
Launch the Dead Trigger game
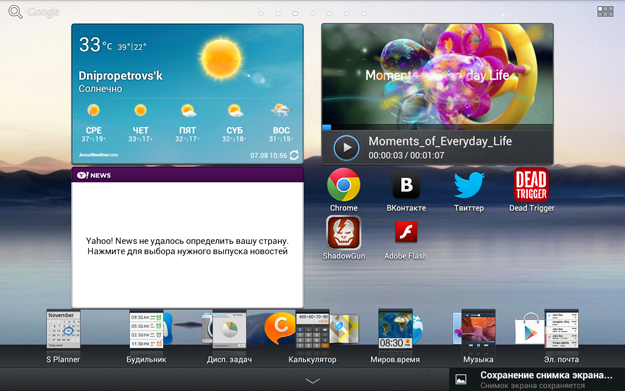(531, 190)
